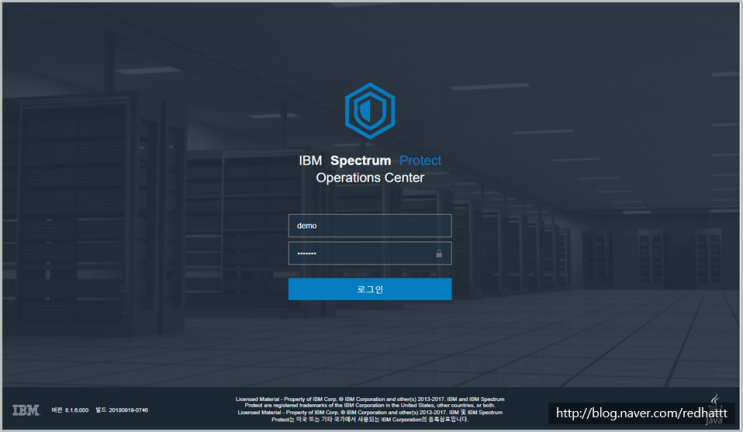Click the IBM logo in the footer

tap(26, 410)
